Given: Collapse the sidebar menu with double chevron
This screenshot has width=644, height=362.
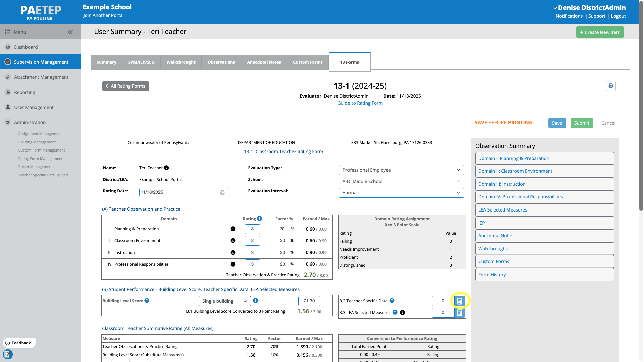Looking at the screenshot, I should [x=70, y=32].
